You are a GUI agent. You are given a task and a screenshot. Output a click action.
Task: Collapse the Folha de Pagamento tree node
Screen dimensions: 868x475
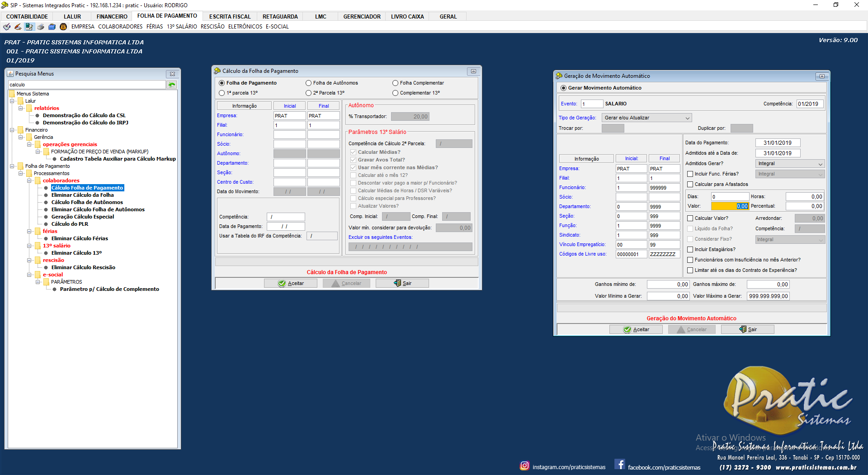point(12,166)
